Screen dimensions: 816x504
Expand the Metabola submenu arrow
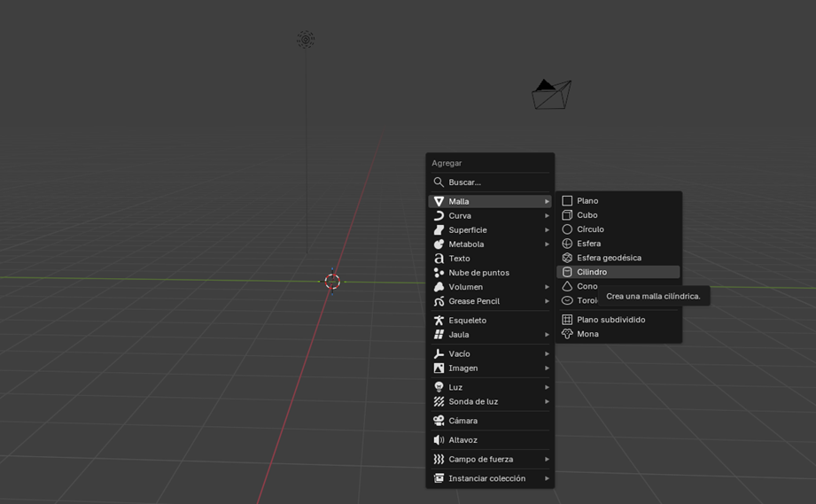547,244
